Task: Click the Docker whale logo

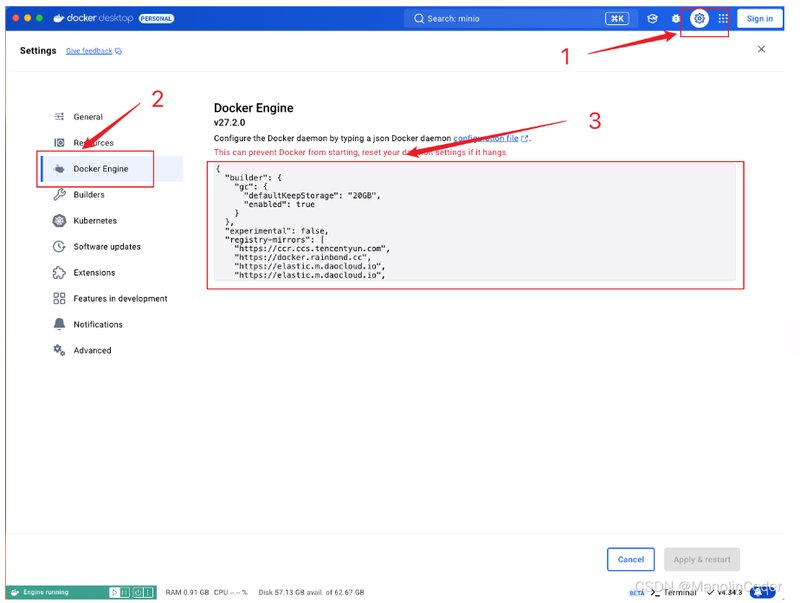Action: tap(59, 18)
